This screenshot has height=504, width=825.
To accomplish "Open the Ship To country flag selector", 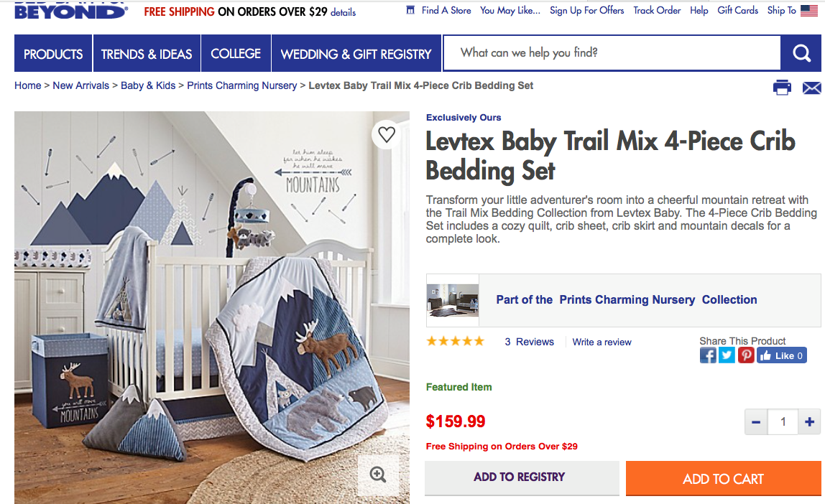I will (808, 11).
